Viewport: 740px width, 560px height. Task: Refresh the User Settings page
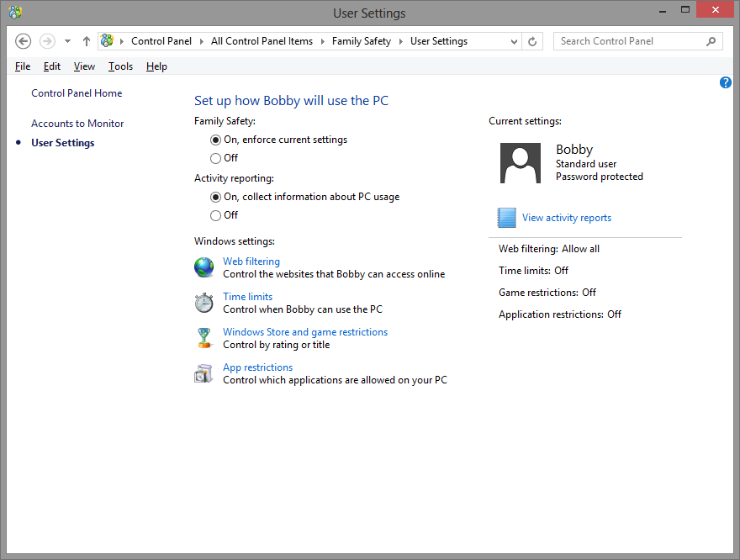click(x=532, y=41)
